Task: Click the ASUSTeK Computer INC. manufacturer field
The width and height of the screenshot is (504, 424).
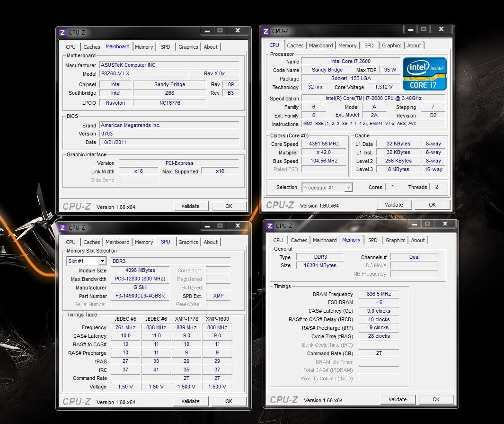Action: [x=169, y=65]
